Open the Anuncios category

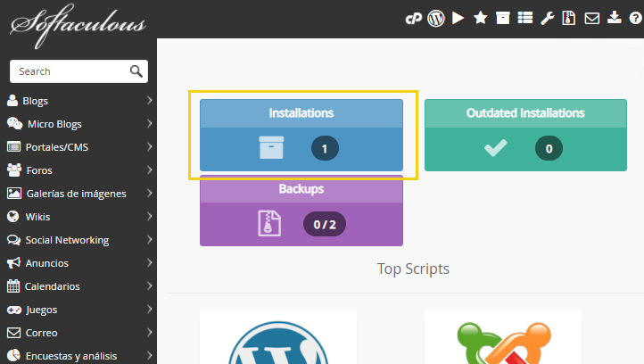click(46, 263)
